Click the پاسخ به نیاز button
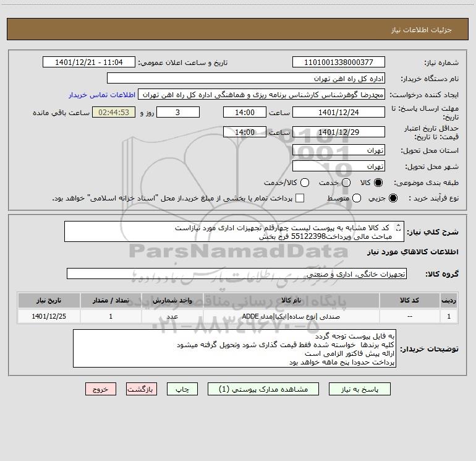This screenshot has height=461, width=476. tap(360, 389)
